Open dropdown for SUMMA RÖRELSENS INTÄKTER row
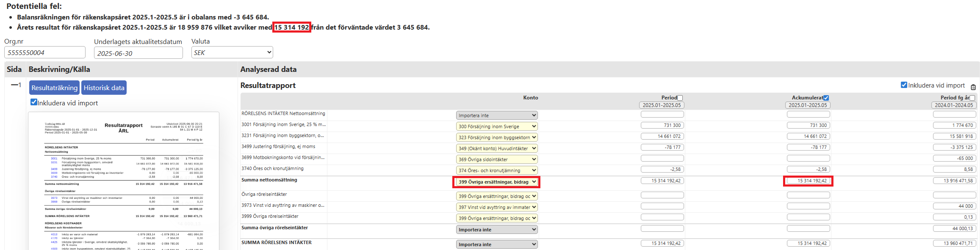Image resolution: width=980 pixels, height=250 pixels. pyautogui.click(x=496, y=245)
